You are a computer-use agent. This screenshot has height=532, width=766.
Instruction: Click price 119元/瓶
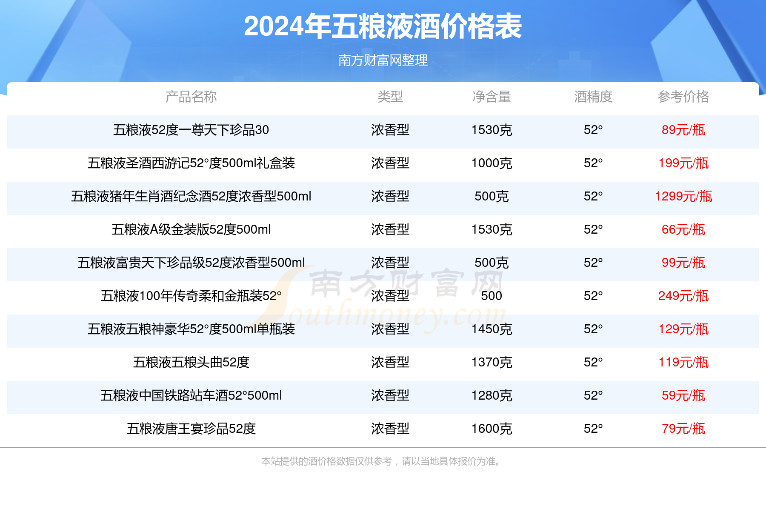[x=683, y=362]
